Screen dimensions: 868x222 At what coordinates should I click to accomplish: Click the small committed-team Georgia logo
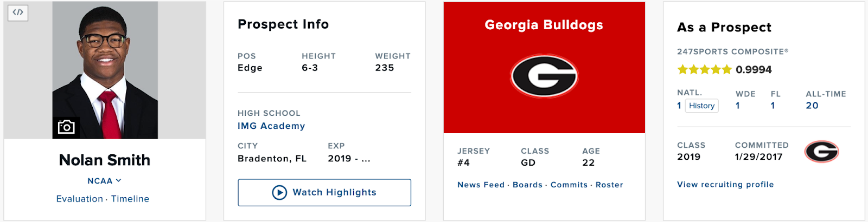821,152
